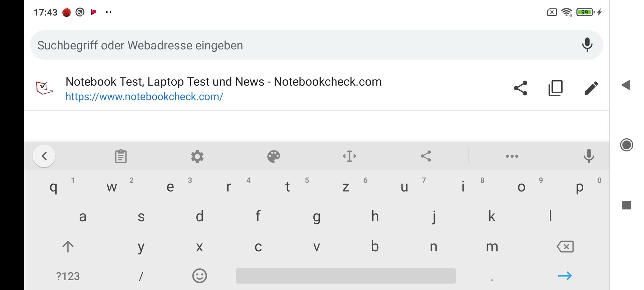
Task: Tap the keyboard share icon
Action: (x=426, y=156)
